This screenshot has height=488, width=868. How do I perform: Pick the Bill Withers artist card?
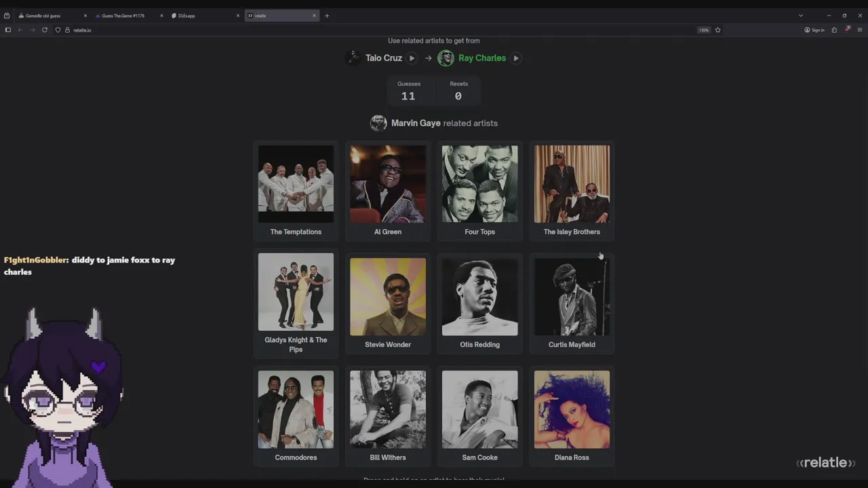tap(388, 417)
